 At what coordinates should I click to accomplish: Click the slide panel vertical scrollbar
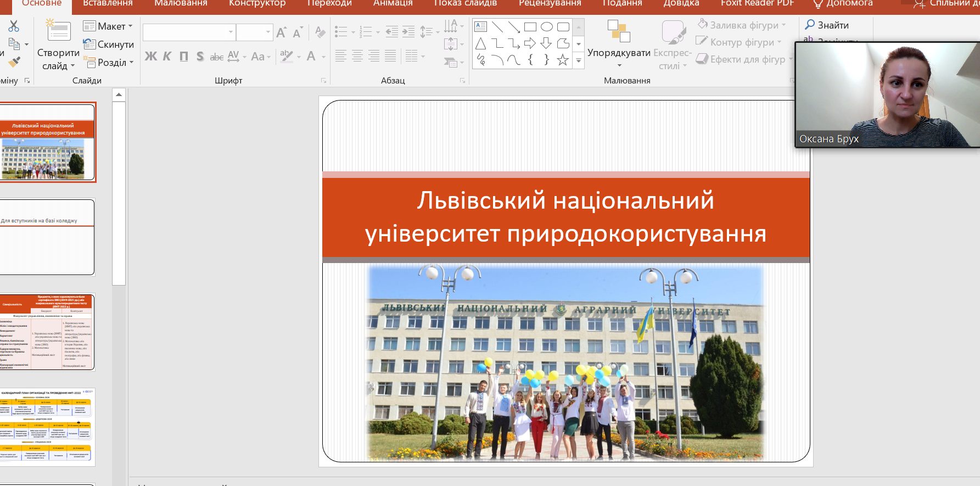(119, 192)
